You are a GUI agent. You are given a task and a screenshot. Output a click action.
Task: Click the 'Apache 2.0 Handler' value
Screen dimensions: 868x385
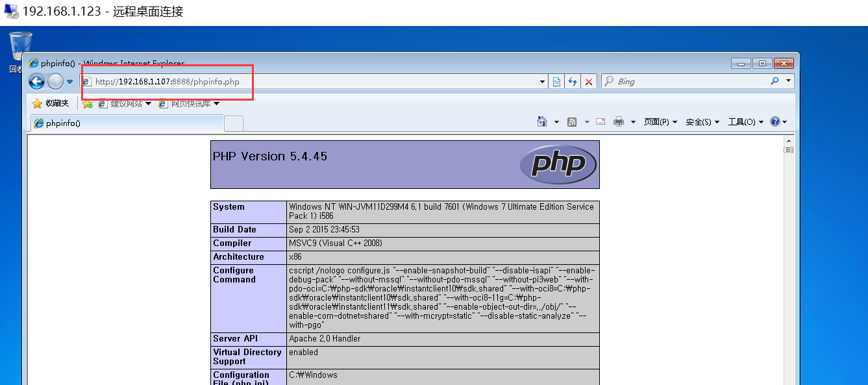[x=325, y=339]
